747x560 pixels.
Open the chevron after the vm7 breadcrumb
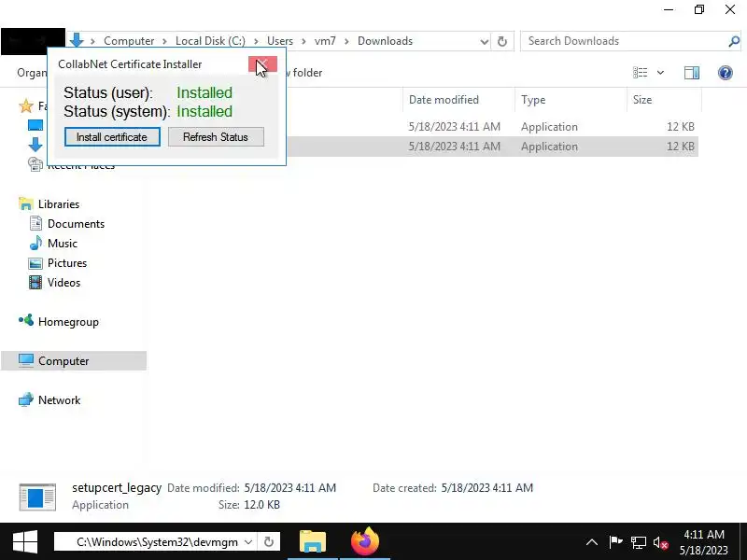point(346,41)
